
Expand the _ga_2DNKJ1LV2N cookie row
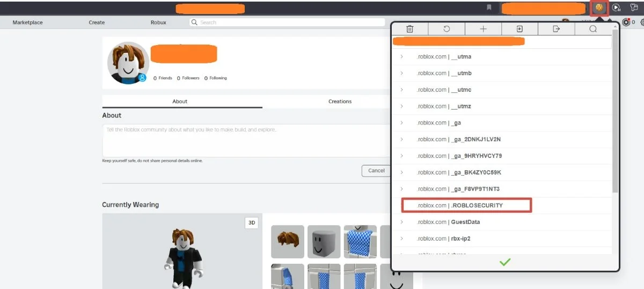(x=401, y=139)
